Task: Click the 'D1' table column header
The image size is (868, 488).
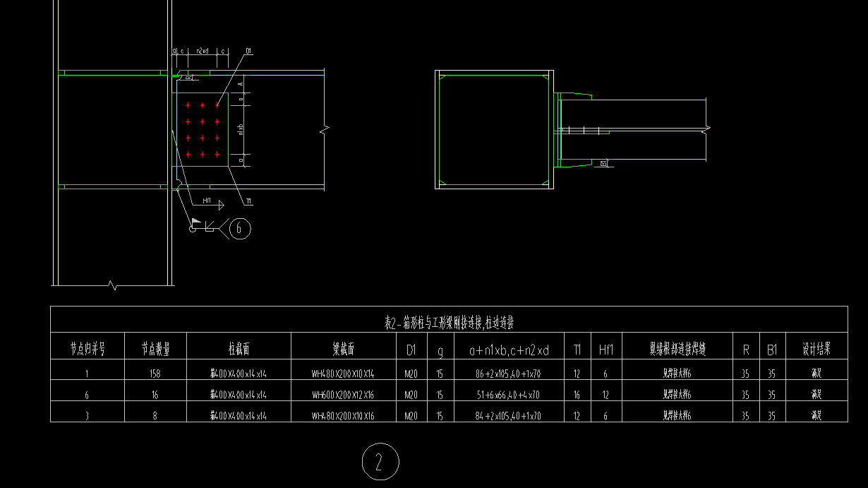Action: coord(411,349)
